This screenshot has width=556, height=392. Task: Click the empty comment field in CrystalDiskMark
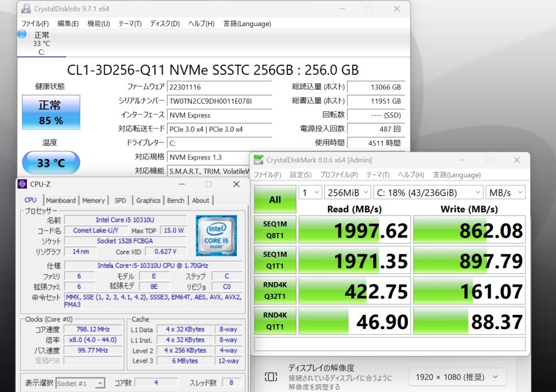(x=390, y=344)
